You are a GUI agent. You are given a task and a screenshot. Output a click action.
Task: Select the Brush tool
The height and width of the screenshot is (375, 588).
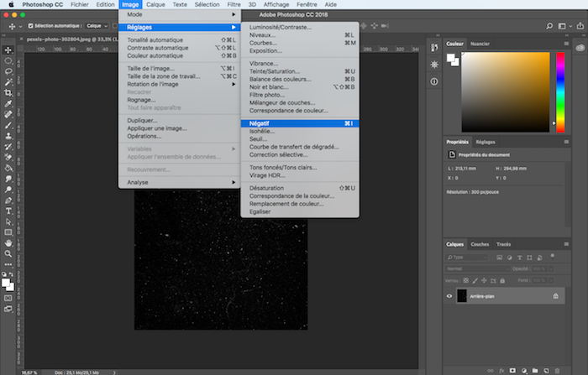[x=8, y=125]
